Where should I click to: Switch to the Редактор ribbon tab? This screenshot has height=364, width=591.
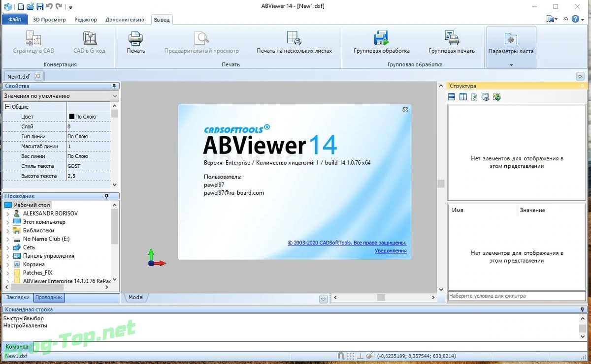pyautogui.click(x=86, y=20)
